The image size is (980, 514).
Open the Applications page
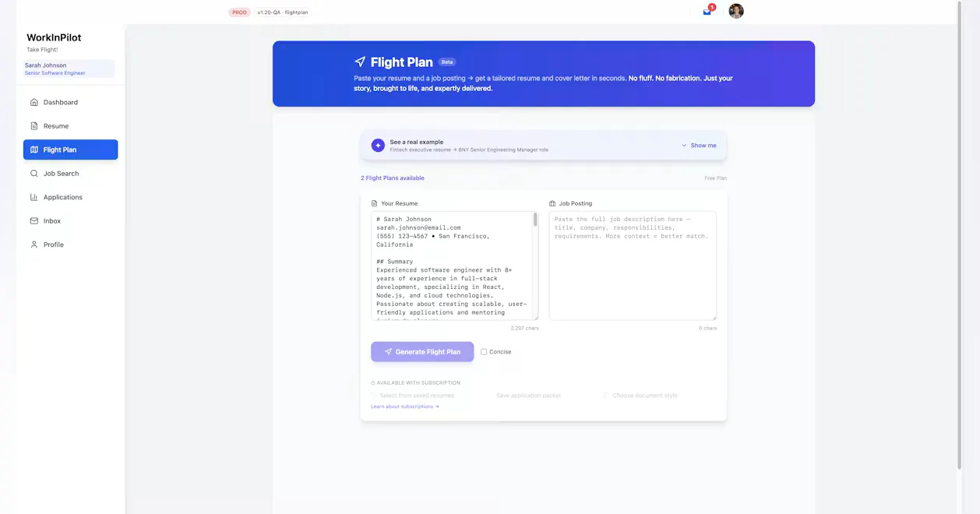pos(70,197)
